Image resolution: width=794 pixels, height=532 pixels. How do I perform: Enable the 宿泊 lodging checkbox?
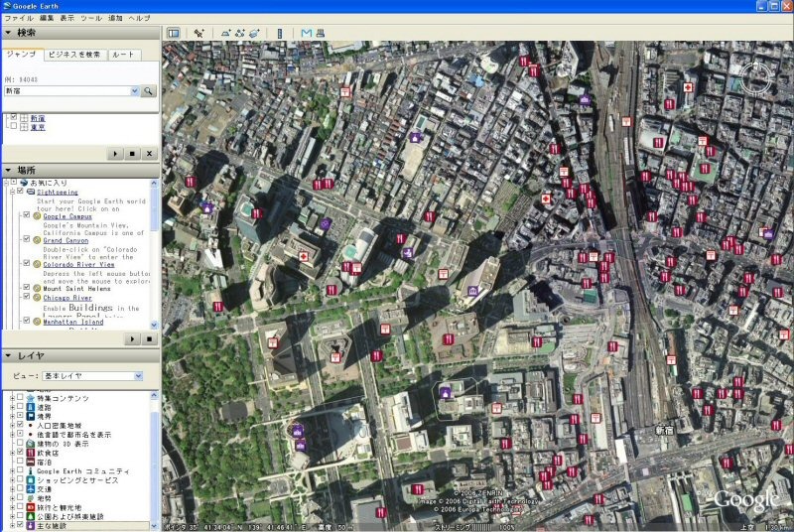pos(20,462)
